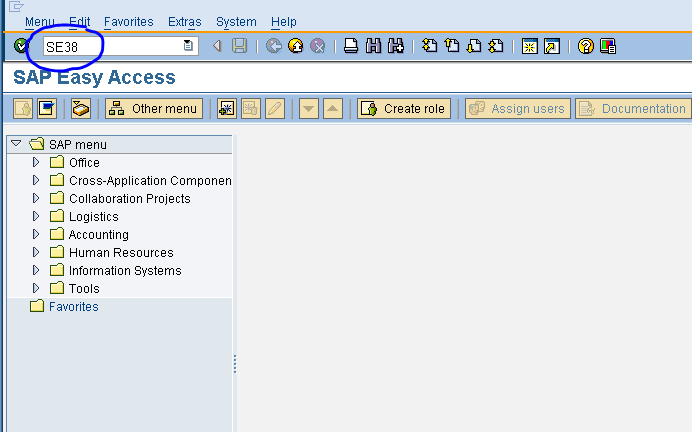Expand the Collaboration Projects folder
Viewport: 692px width, 432px height.
36,199
